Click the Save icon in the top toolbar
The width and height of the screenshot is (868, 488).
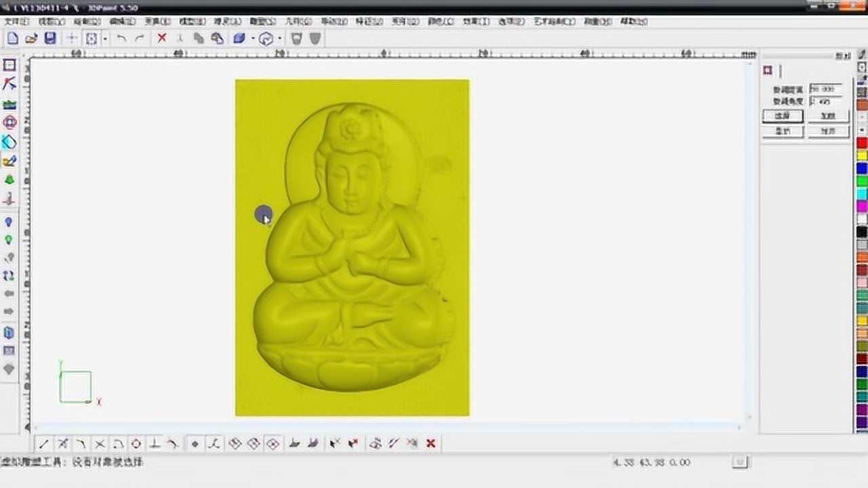click(50, 39)
